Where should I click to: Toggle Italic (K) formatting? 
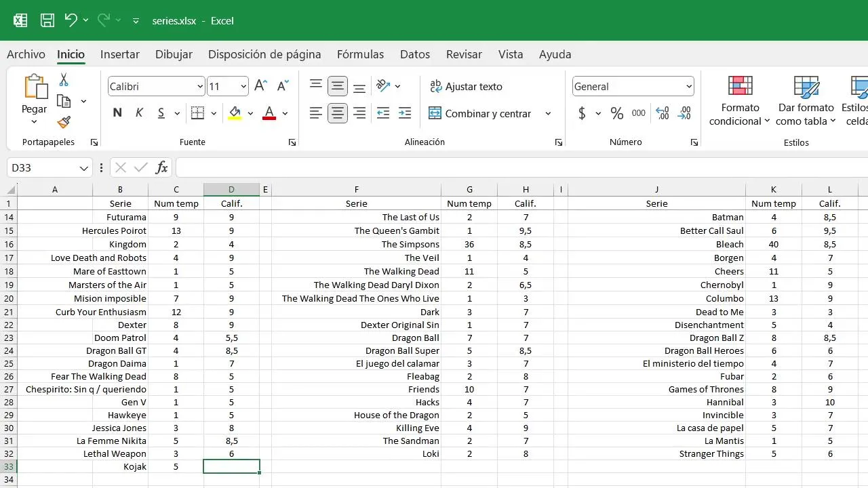[x=139, y=113]
